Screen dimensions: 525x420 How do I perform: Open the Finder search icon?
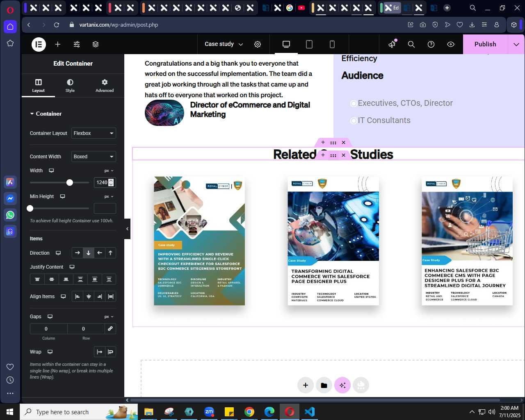[411, 44]
